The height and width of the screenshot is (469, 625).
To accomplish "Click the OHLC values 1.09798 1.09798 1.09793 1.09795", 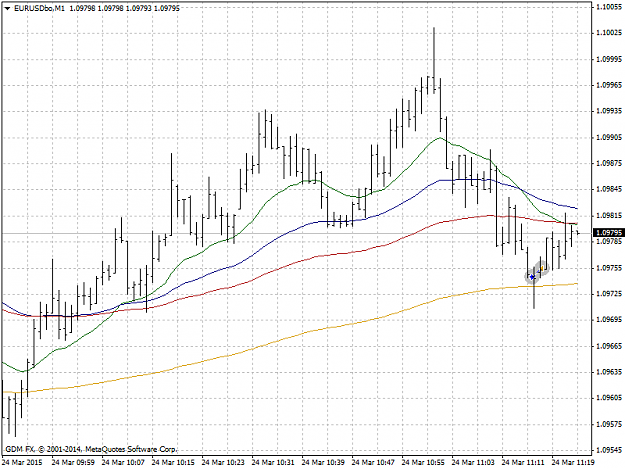I will click(x=124, y=8).
